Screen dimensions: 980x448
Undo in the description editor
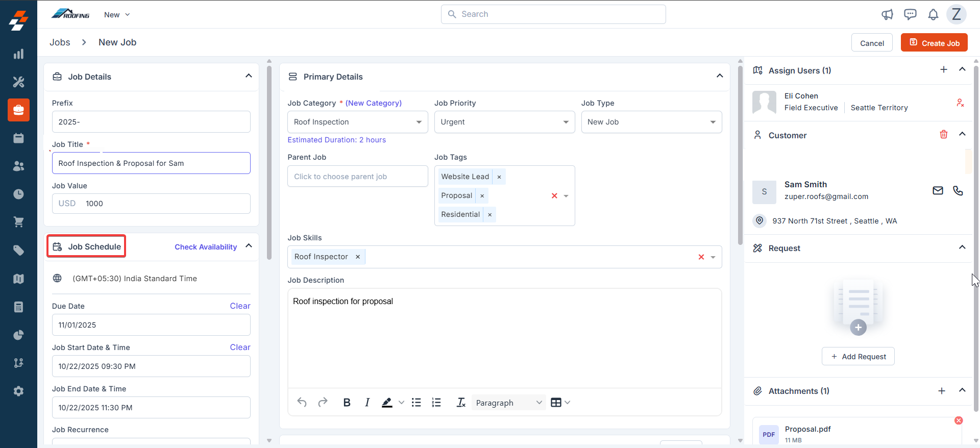tap(302, 402)
